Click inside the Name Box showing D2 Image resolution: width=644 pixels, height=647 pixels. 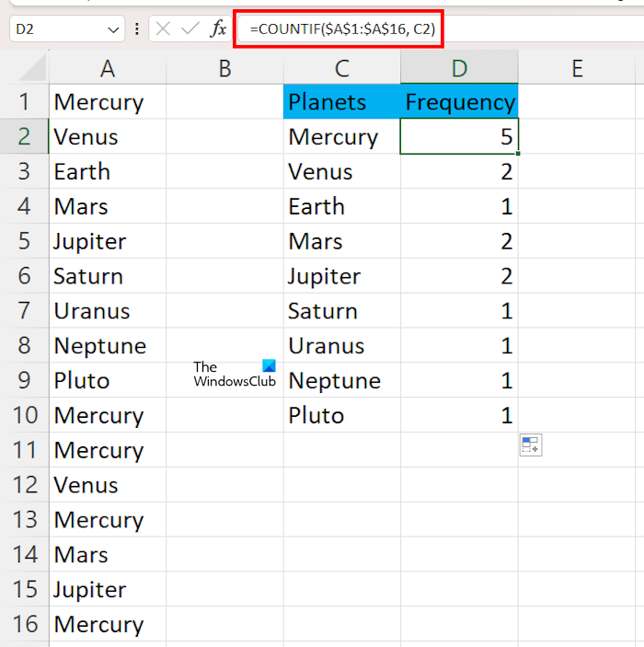(x=55, y=29)
